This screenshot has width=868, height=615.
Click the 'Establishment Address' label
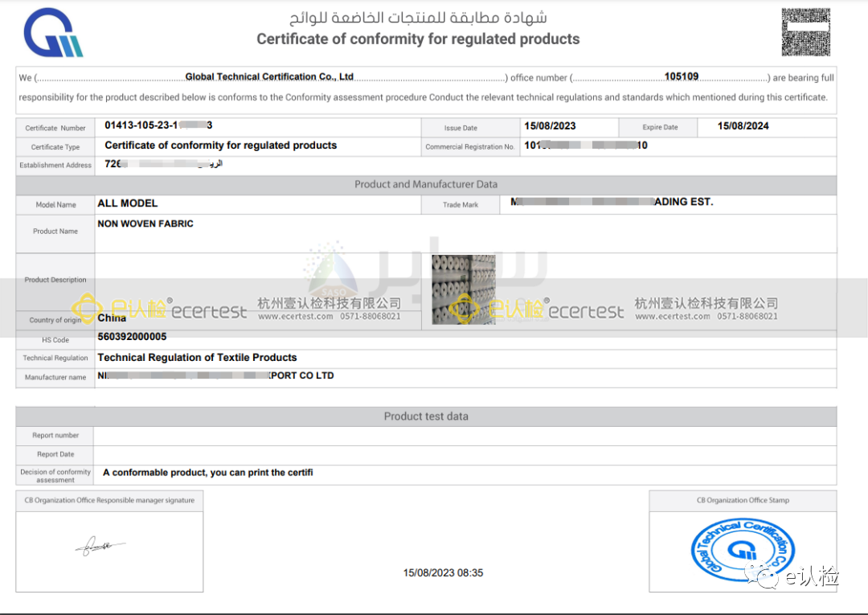click(55, 165)
